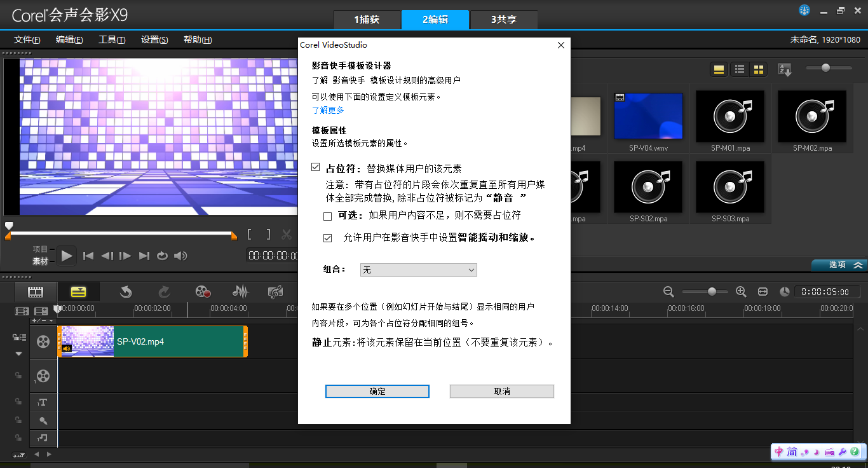Sort library clips with the A-Z sort icon
The height and width of the screenshot is (468, 868).
785,69
